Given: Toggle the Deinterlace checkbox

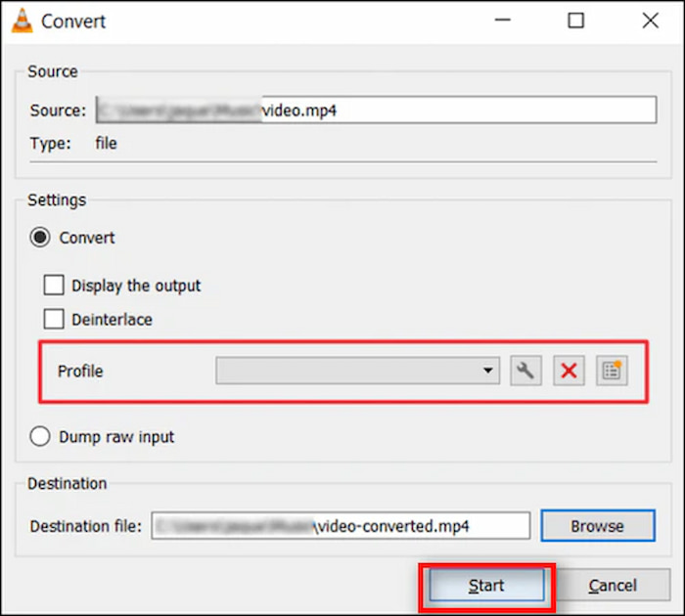Looking at the screenshot, I should pos(54,320).
